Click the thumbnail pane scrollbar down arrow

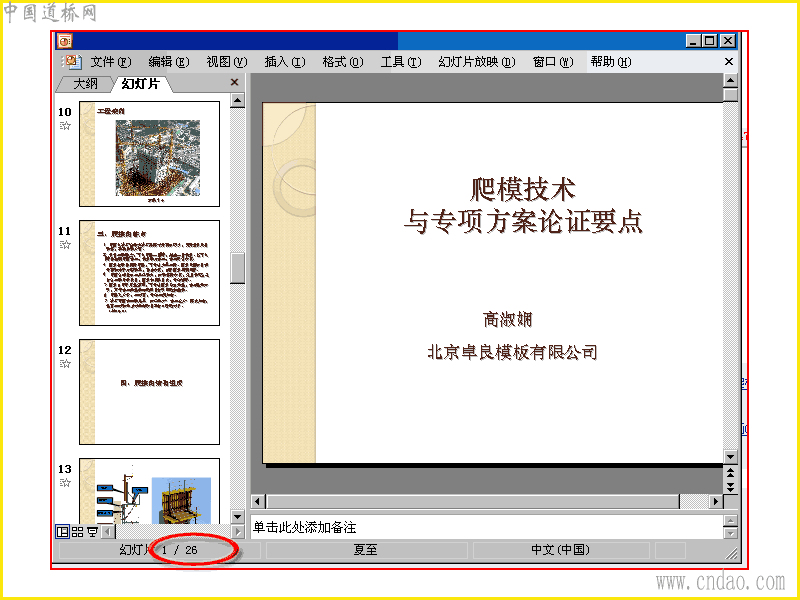tap(237, 516)
